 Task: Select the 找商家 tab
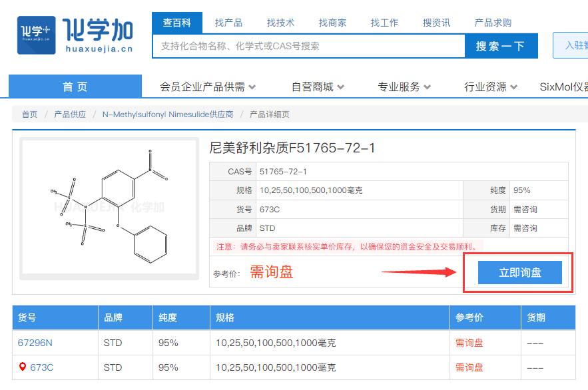coord(332,23)
